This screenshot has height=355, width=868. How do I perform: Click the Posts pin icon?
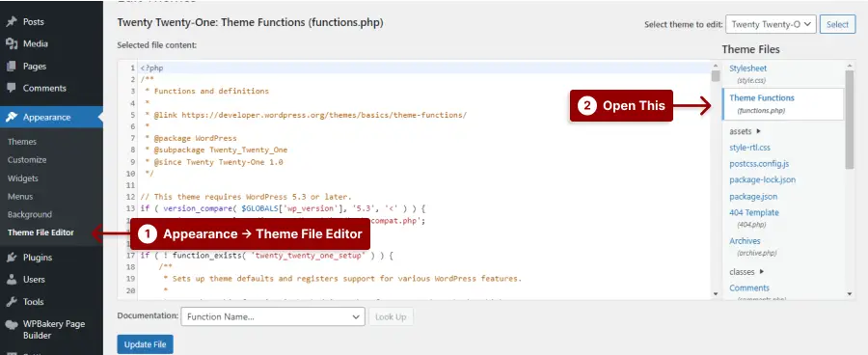click(x=11, y=22)
